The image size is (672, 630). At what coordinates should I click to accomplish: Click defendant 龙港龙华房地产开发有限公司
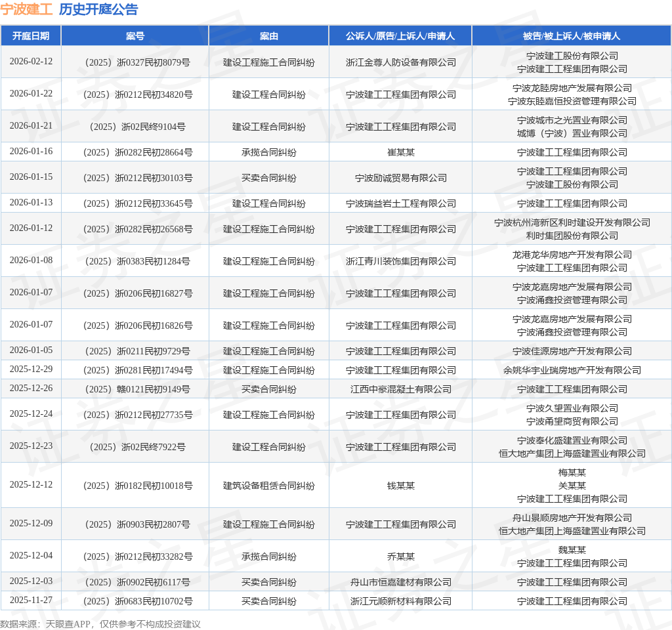click(572, 255)
